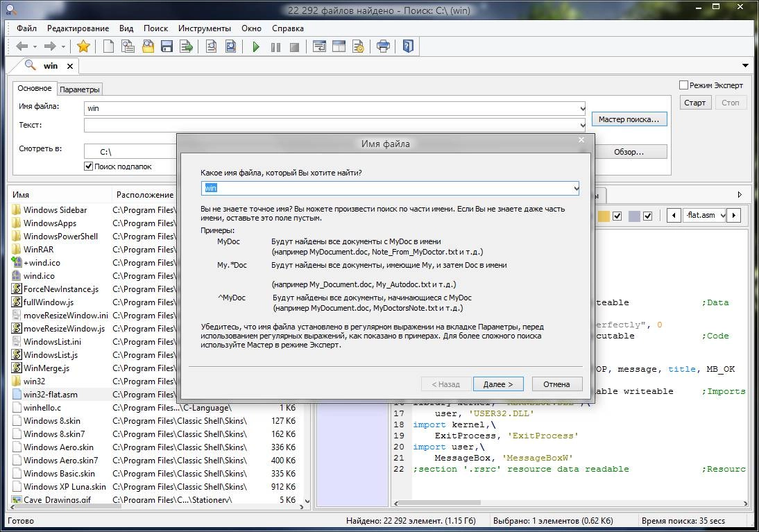759x532 pixels.
Task: Open help with the blue book icon
Action: click(x=408, y=46)
